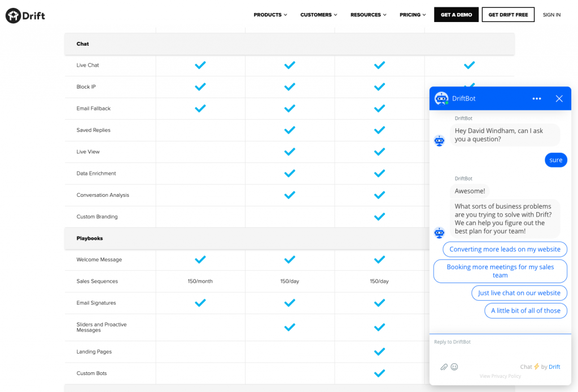Click the 'Email Fallback' feature label
Screen dimensions: 578x392
[93, 108]
